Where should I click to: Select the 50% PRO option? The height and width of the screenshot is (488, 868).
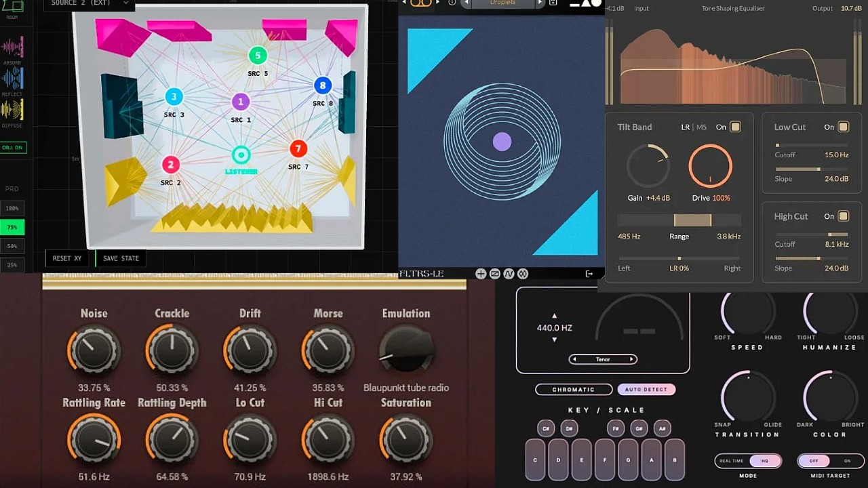(x=12, y=246)
